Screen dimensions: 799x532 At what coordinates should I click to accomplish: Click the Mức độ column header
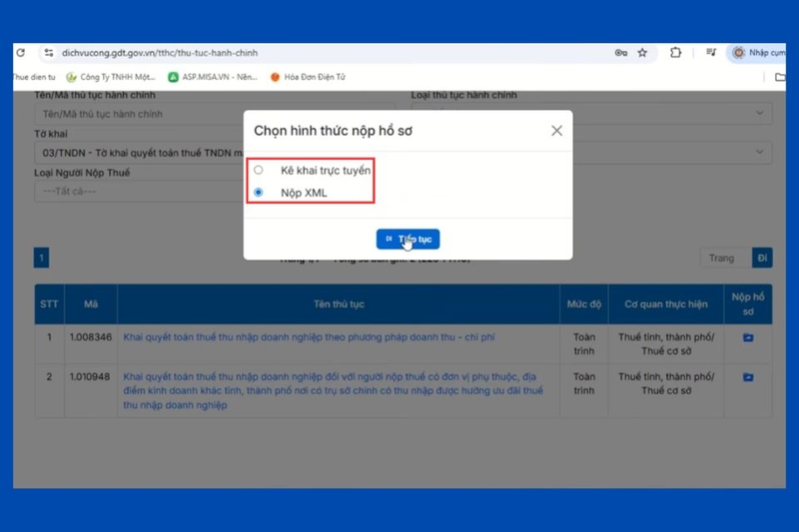click(584, 303)
